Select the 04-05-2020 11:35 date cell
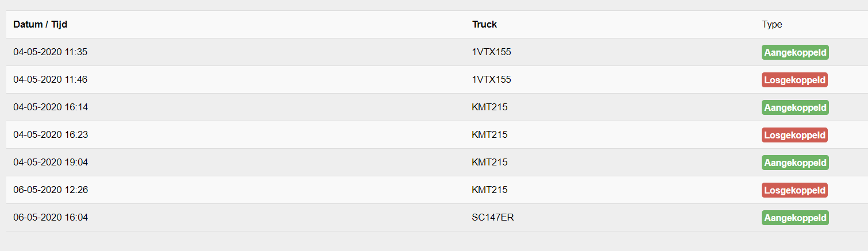The width and height of the screenshot is (868, 251). [x=51, y=52]
